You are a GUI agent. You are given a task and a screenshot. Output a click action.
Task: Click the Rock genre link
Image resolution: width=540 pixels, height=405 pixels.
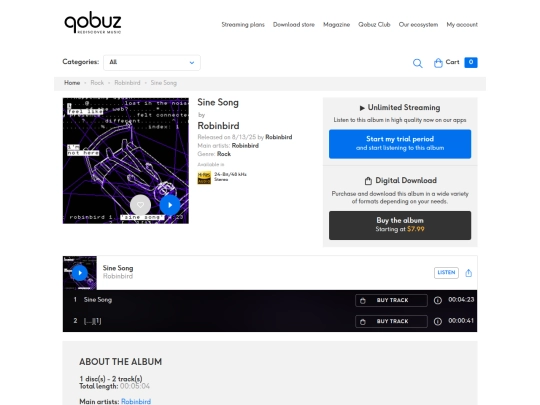[x=224, y=154]
